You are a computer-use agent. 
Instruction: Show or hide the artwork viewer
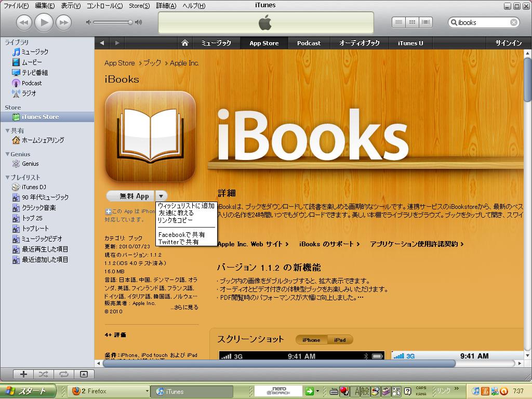point(84,374)
